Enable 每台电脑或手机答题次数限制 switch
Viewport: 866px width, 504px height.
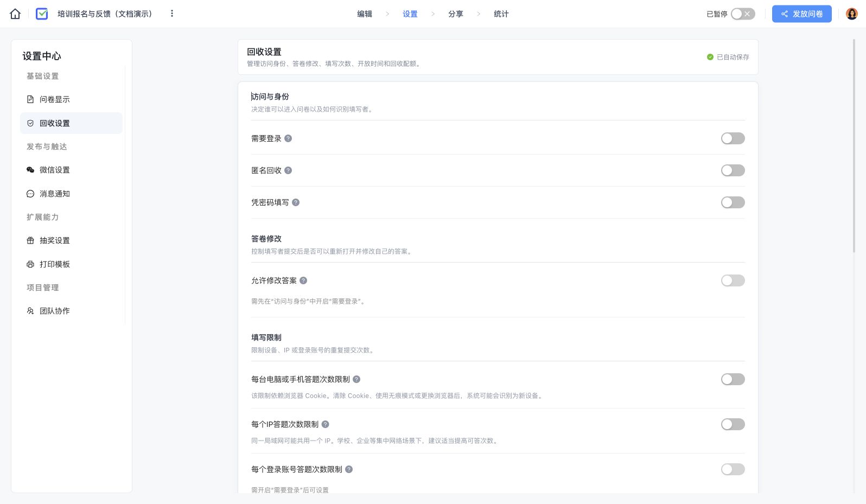click(x=733, y=379)
